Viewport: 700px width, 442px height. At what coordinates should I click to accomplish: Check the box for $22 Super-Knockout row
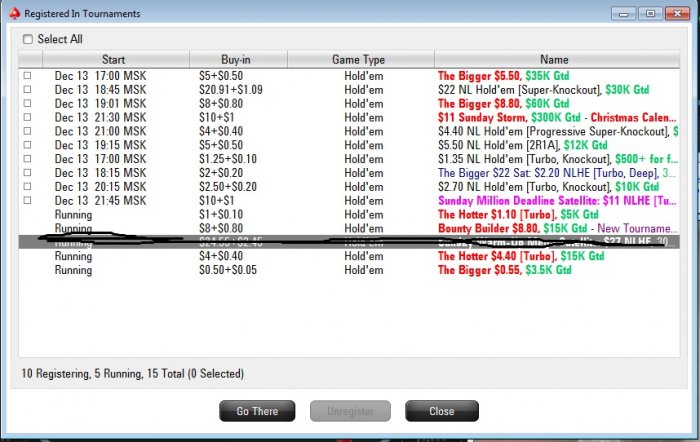[x=27, y=89]
